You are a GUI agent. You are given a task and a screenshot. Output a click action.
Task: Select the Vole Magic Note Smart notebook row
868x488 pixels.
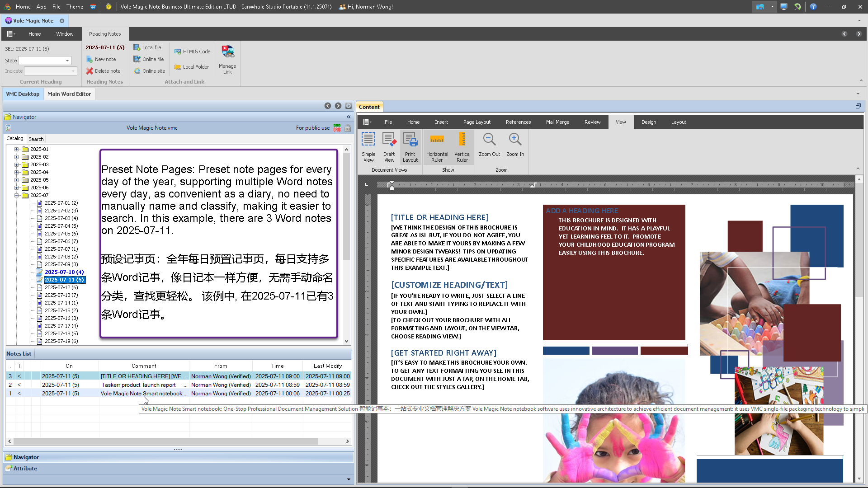point(179,394)
